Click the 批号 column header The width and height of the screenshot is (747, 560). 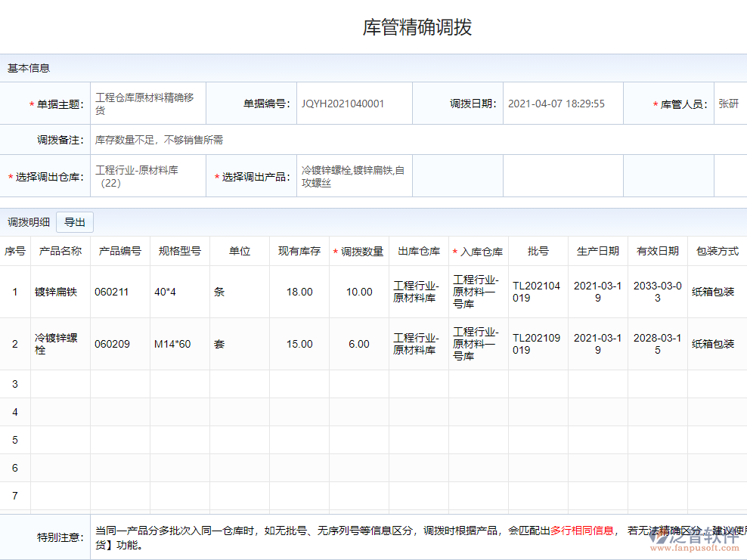point(538,252)
